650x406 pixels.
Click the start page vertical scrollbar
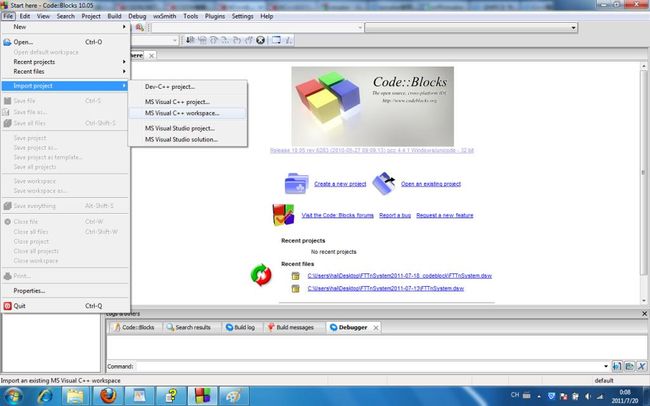[x=644, y=182]
